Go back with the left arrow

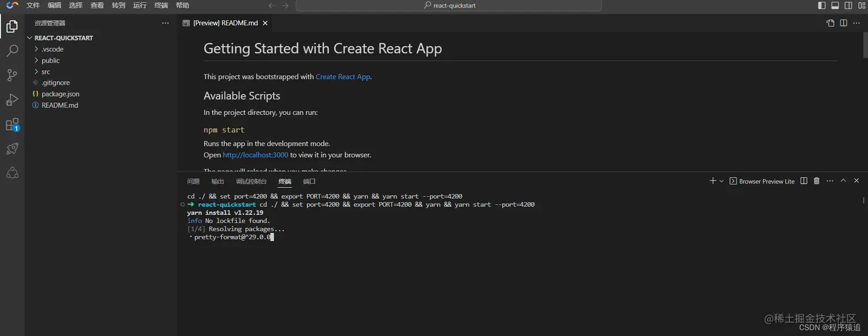click(272, 6)
